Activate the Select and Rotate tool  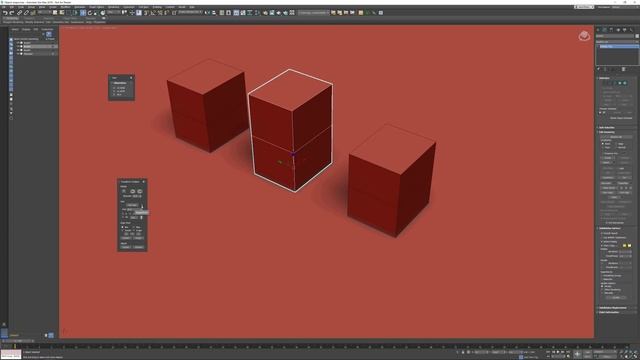pyautogui.click(x=90, y=13)
